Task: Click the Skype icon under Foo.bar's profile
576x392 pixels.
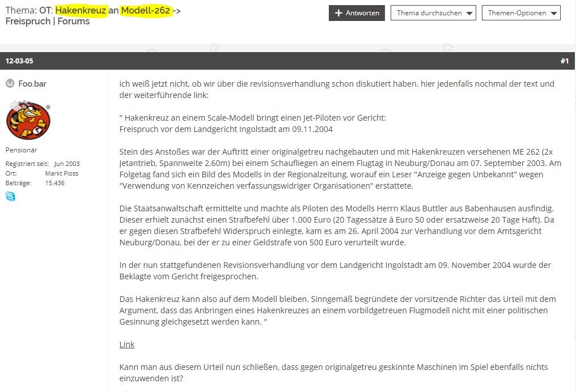Action: [11, 197]
